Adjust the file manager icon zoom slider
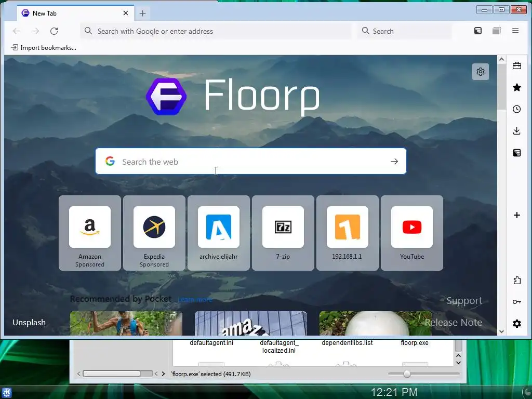532x399 pixels. pos(407,374)
